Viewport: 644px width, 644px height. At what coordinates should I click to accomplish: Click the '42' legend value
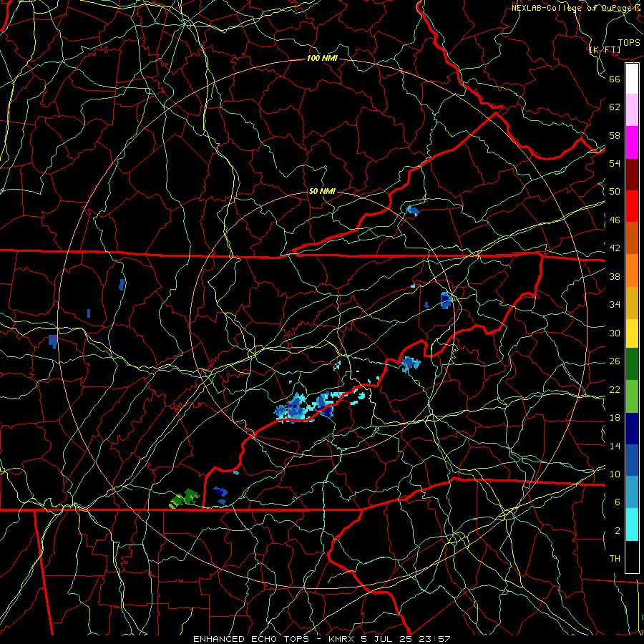(615, 248)
